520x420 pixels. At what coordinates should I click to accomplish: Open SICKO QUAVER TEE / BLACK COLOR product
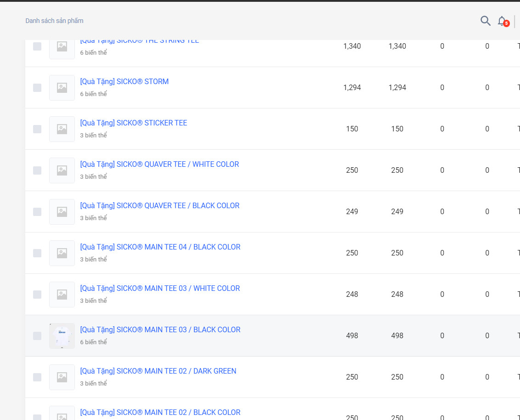pos(159,205)
